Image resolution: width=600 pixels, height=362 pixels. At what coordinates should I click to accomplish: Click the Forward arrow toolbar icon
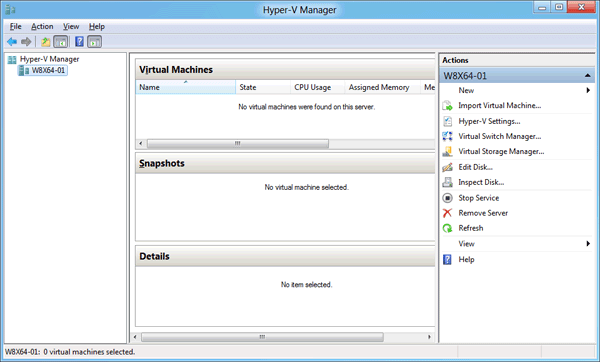(26, 41)
